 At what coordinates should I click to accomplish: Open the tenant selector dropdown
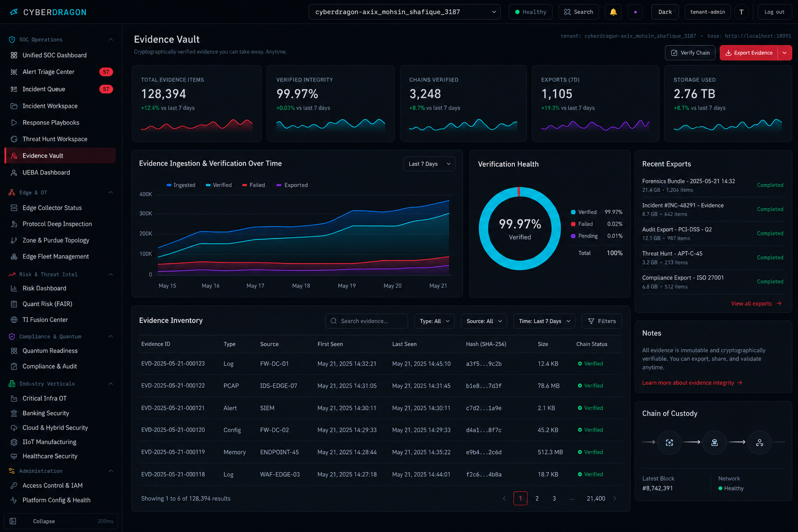[405, 12]
